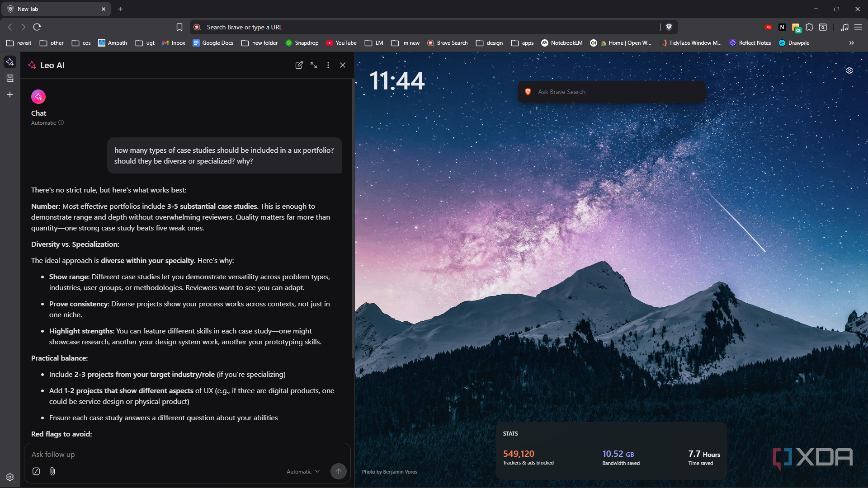The height and width of the screenshot is (488, 868).
Task: Show info about Automatic model
Action: [61, 123]
